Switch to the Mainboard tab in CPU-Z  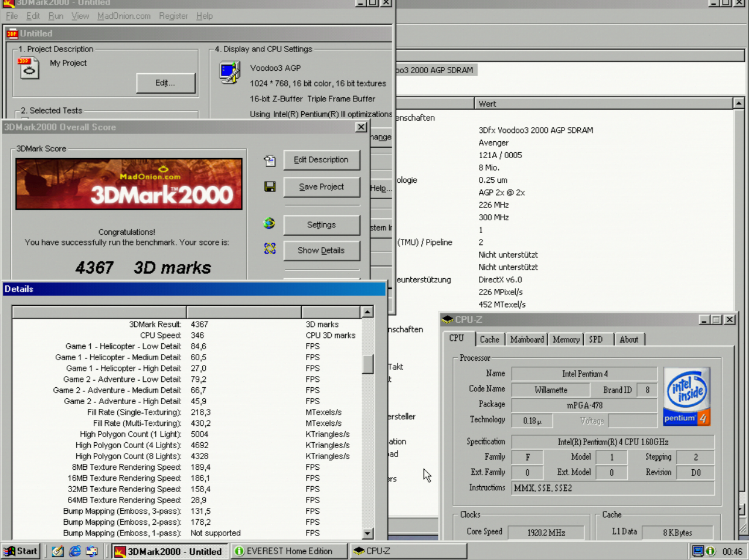click(x=527, y=339)
